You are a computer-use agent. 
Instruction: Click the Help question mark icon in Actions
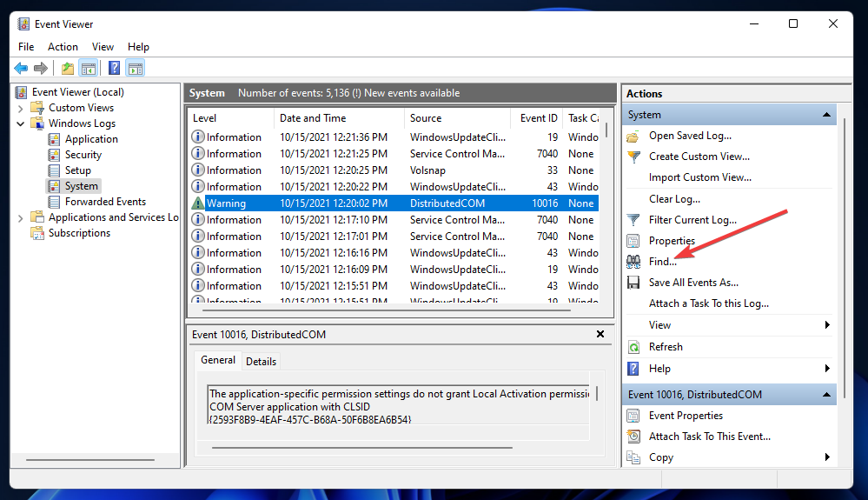[x=633, y=369]
